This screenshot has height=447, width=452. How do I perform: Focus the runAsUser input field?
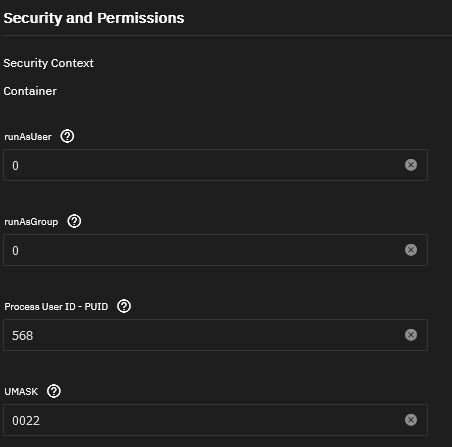(215, 165)
